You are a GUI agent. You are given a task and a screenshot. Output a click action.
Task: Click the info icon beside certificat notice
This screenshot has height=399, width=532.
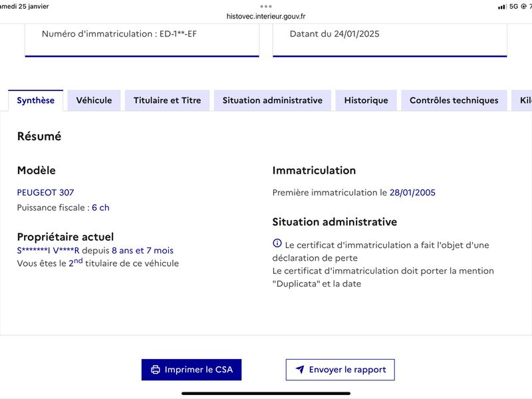coord(277,243)
